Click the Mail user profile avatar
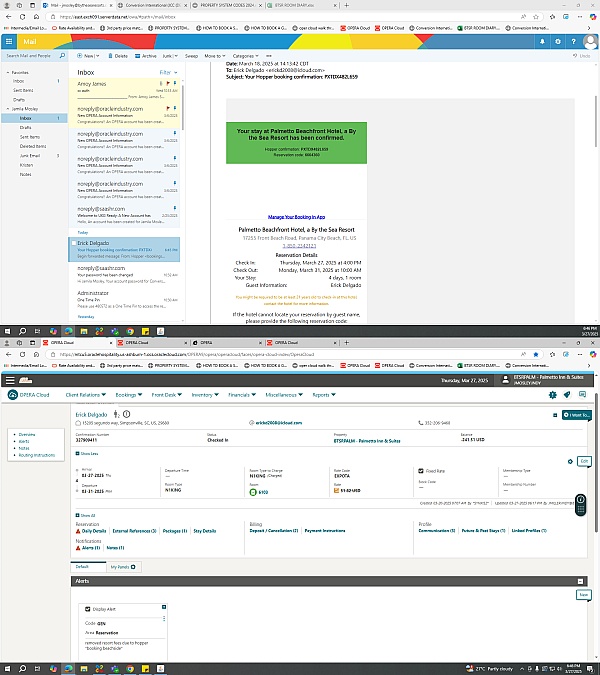 [x=590, y=42]
